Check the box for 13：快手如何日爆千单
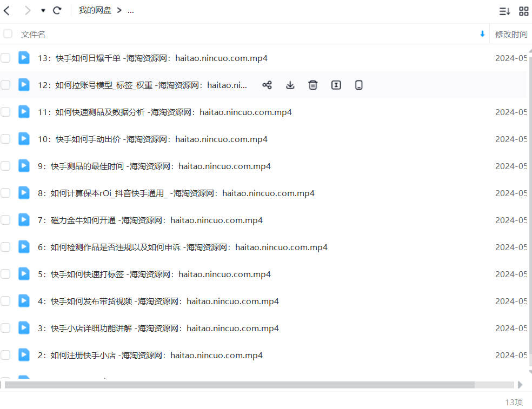Image resolution: width=532 pixels, height=409 pixels. 5,58
